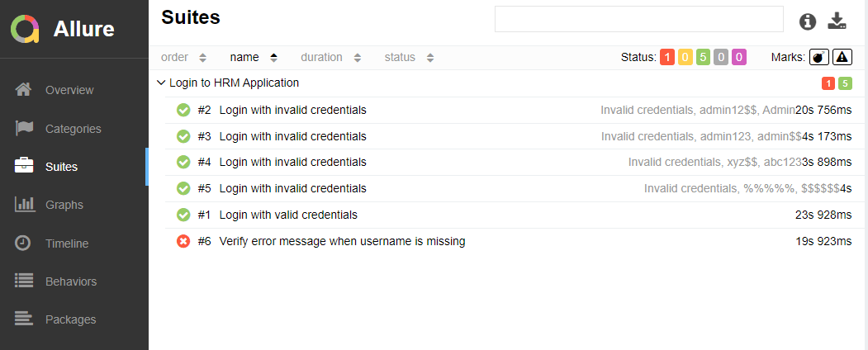Toggle the new-failed warning triangle mark filter
868x350 pixels.
click(x=842, y=57)
